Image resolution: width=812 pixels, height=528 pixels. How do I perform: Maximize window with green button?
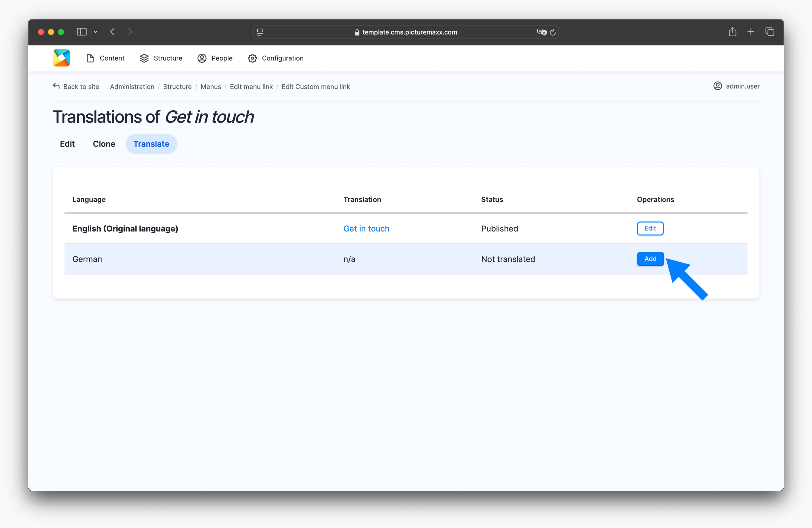[x=61, y=32]
